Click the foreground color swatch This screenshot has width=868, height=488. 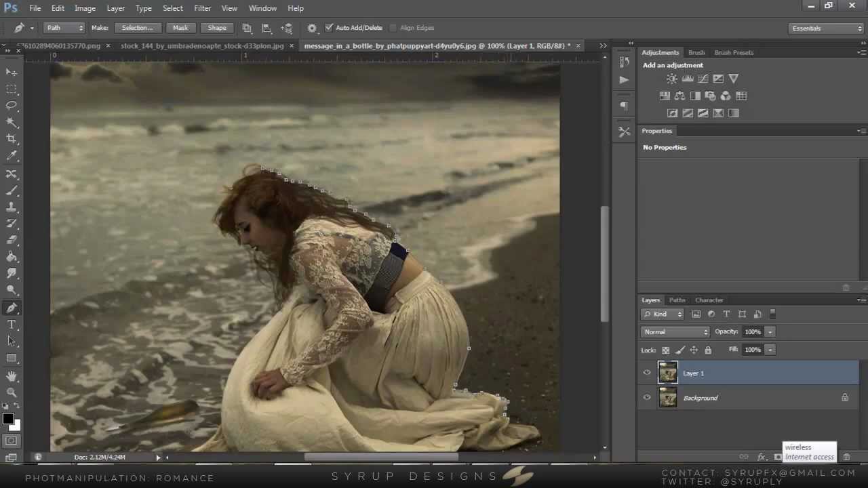[x=8, y=419]
